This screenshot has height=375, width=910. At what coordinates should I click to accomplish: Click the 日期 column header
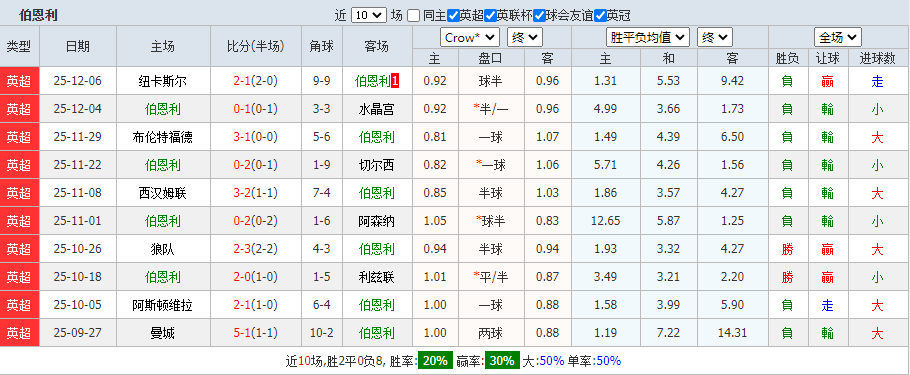(77, 46)
